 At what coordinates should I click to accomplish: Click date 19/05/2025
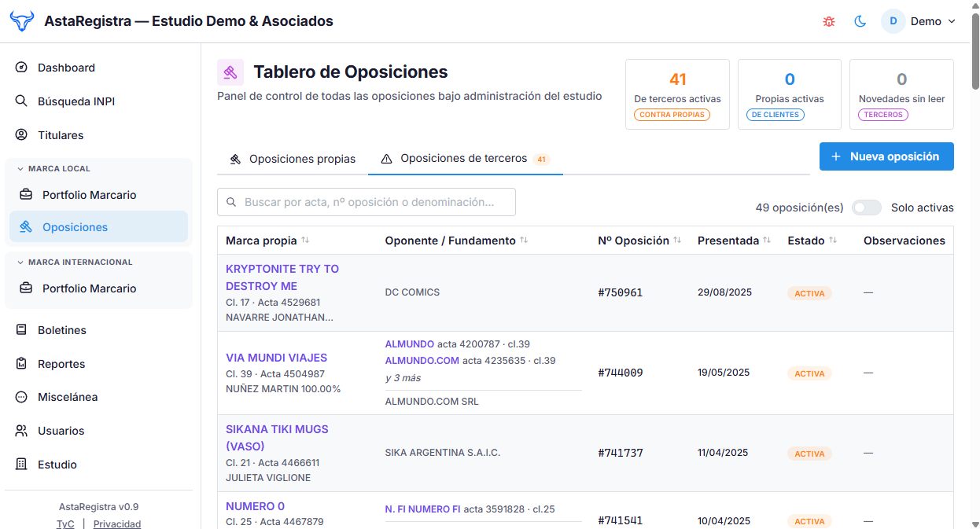click(x=724, y=373)
